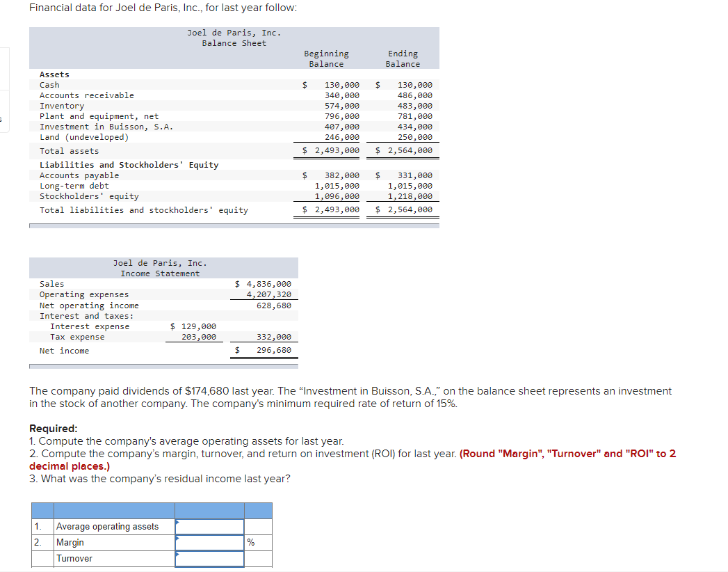This screenshot has width=728, height=572.
Task: Click the Average operating assets input field
Action: 209,527
